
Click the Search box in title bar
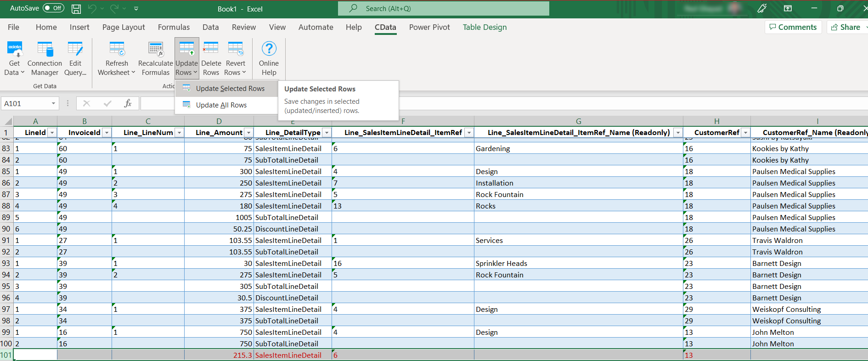[x=443, y=9]
